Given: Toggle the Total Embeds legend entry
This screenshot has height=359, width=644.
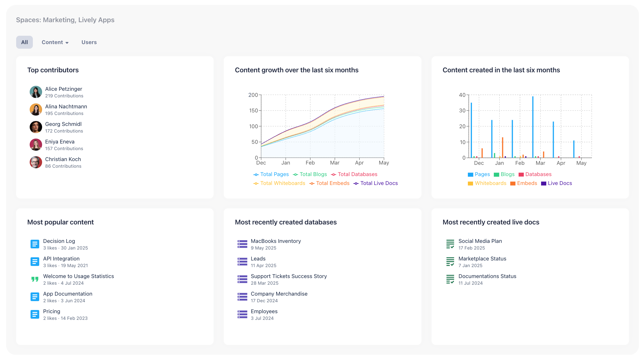Looking at the screenshot, I should click(x=329, y=183).
